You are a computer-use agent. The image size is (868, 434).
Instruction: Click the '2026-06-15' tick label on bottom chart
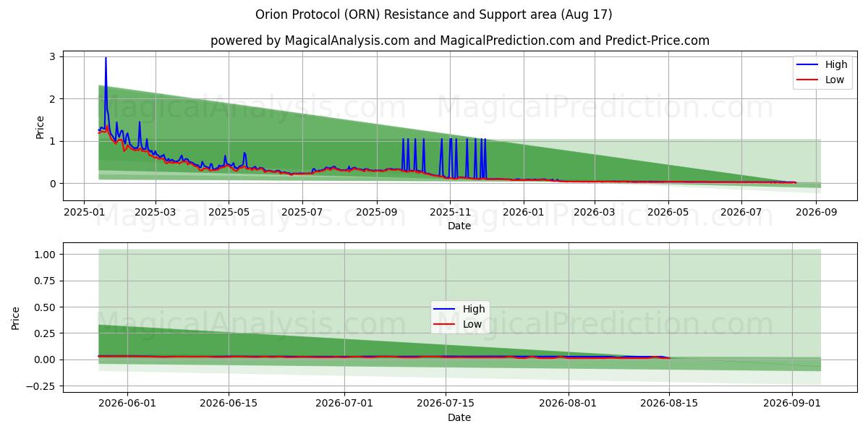pos(229,404)
